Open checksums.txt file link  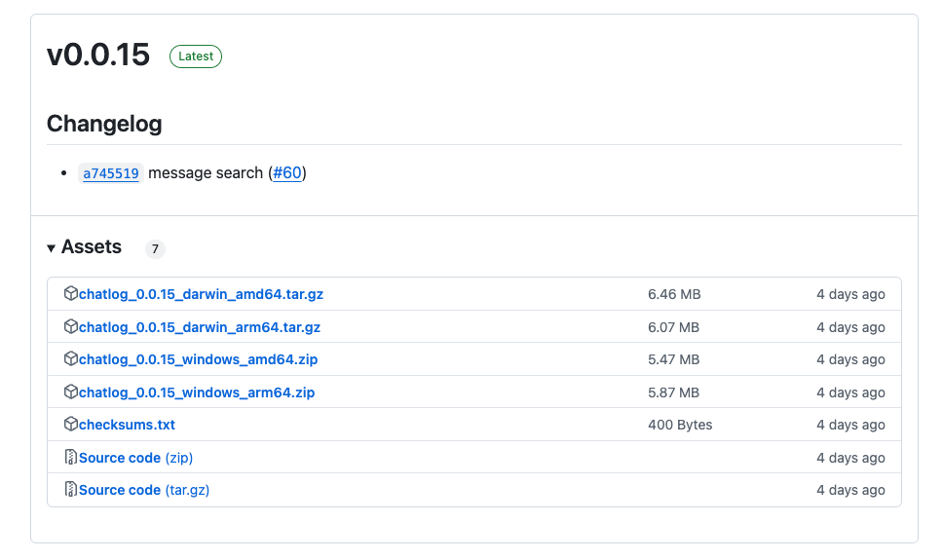coord(127,425)
